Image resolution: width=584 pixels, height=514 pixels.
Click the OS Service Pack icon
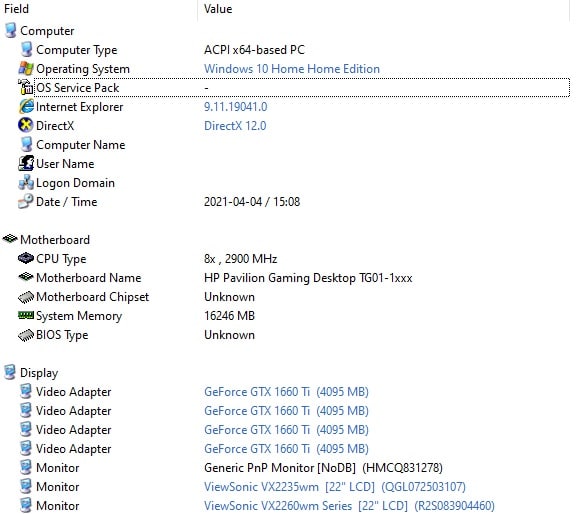coord(26,88)
